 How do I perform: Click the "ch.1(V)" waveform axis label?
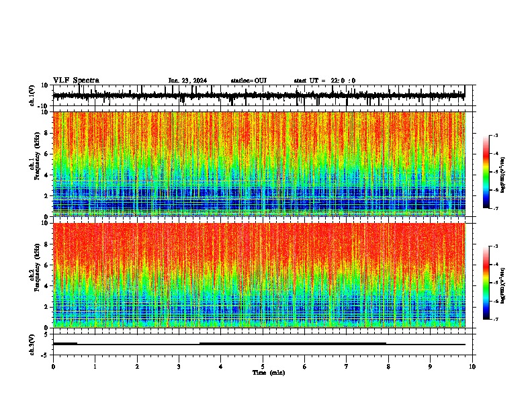click(x=32, y=95)
